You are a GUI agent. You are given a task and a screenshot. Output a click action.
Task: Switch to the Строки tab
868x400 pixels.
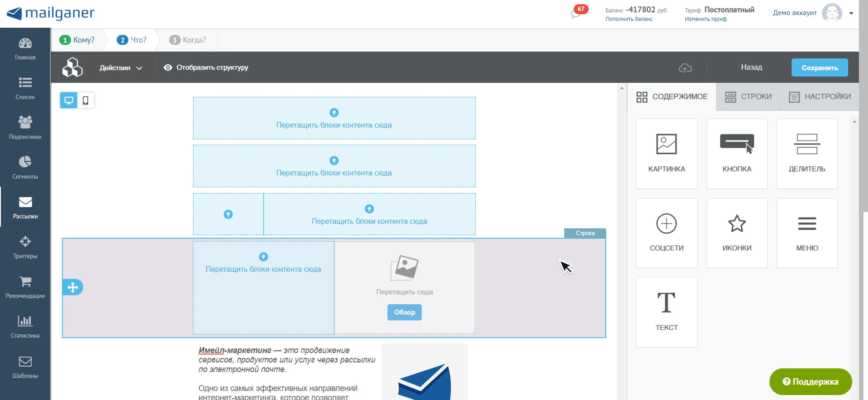tap(748, 97)
